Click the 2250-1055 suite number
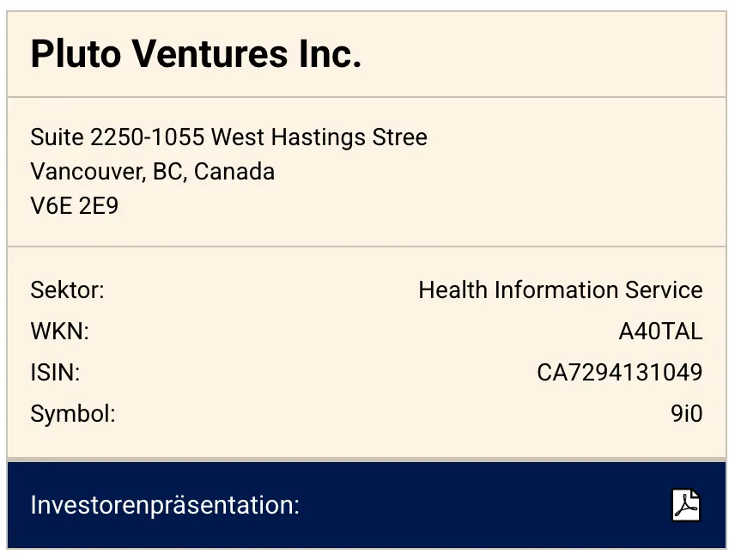 click(x=147, y=137)
